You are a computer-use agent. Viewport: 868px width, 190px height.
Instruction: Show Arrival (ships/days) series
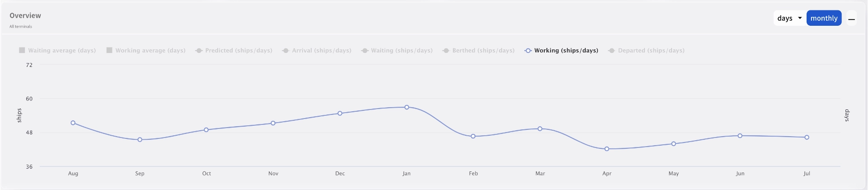click(x=317, y=51)
